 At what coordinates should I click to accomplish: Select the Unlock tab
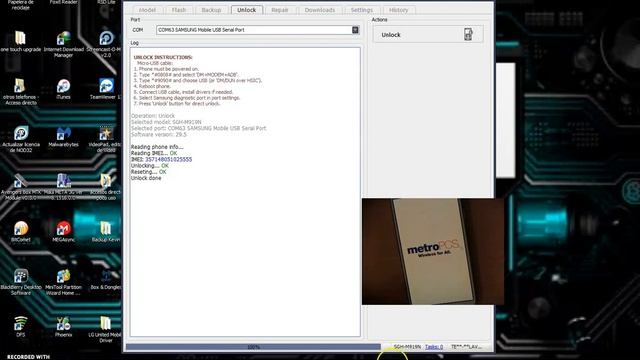247,10
